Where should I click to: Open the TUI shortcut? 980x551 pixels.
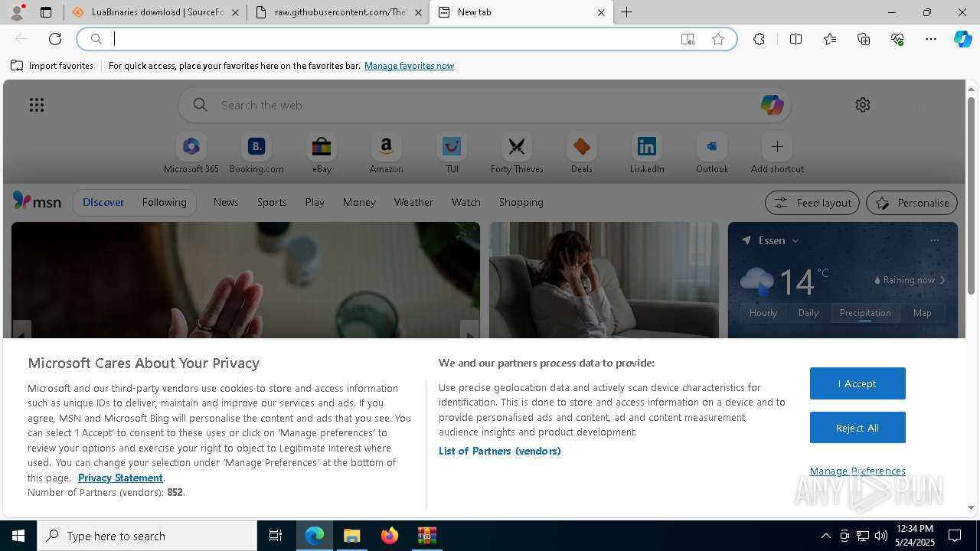(x=452, y=154)
